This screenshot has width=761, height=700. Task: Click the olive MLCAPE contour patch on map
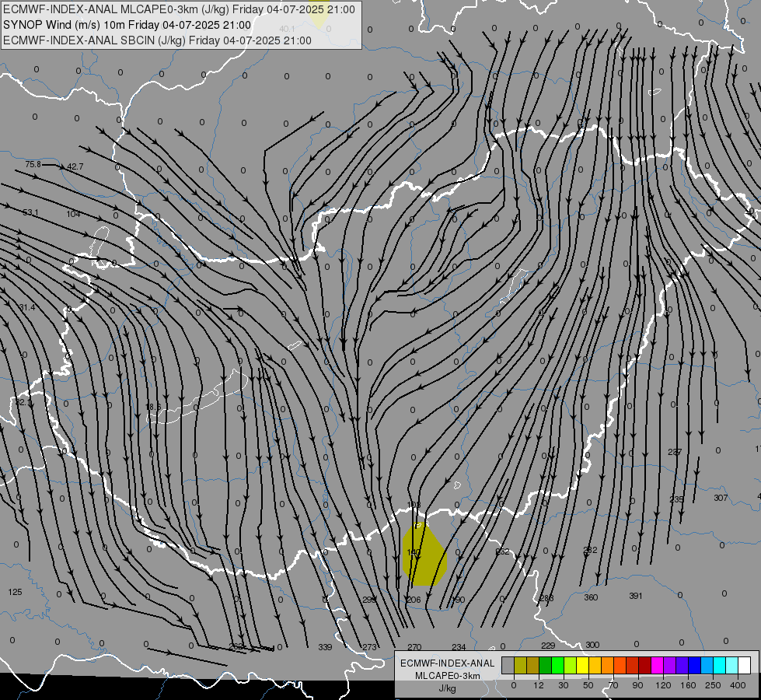(424, 554)
